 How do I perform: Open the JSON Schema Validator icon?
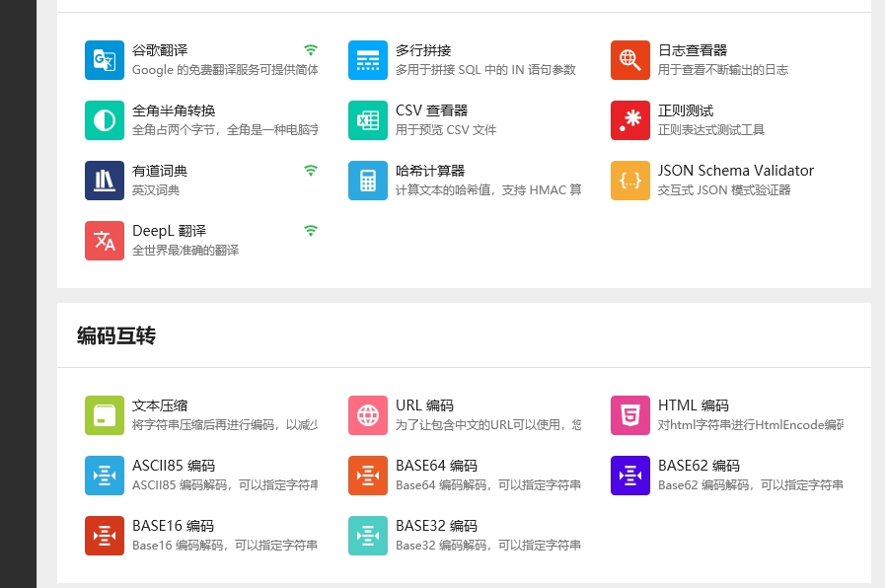[629, 180]
